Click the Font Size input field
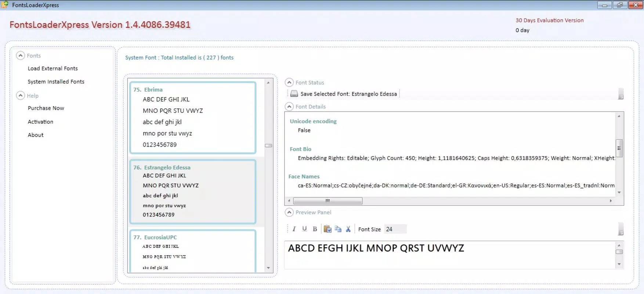The width and height of the screenshot is (644, 294). (x=395, y=229)
